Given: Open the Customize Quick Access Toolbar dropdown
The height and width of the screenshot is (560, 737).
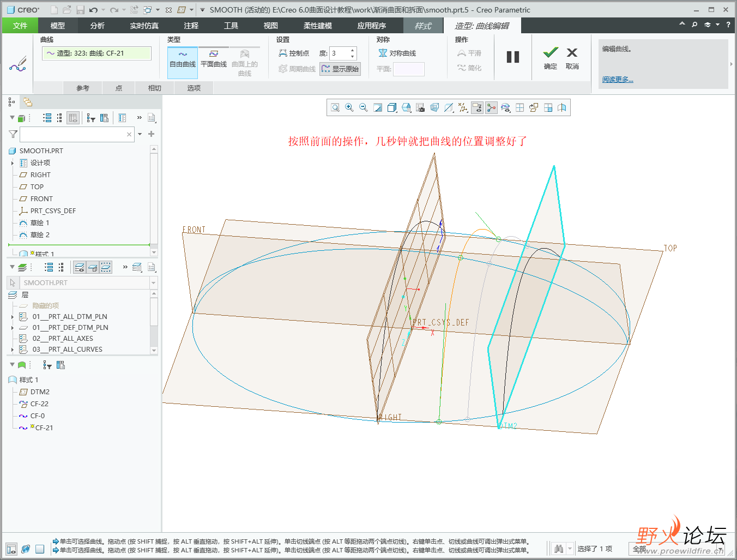Looking at the screenshot, I should point(202,10).
